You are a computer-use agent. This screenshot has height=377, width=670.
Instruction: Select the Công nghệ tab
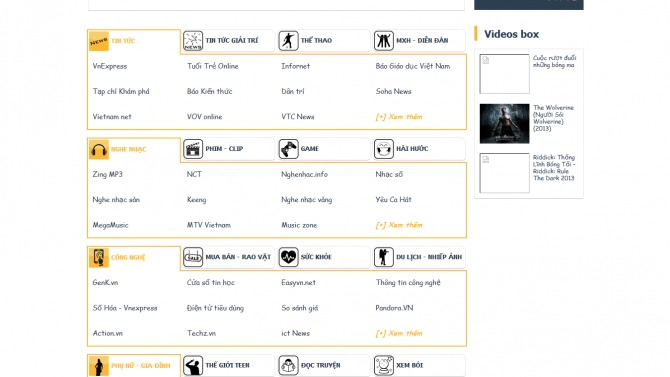click(x=134, y=257)
